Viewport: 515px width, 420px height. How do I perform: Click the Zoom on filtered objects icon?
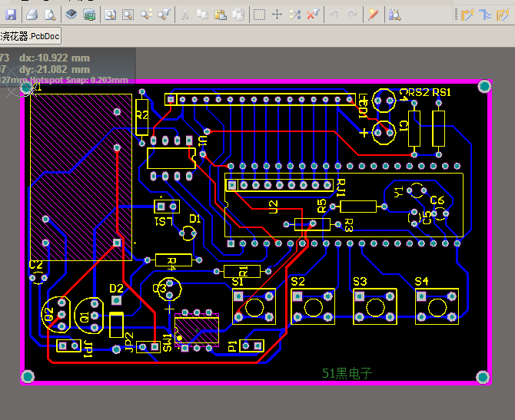pos(164,14)
